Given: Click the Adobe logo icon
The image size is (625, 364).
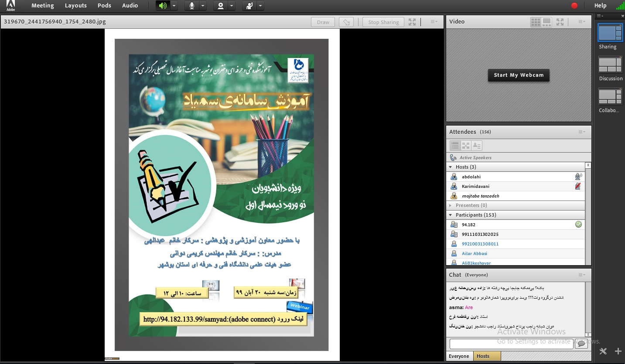Looking at the screenshot, I should tap(10, 5).
